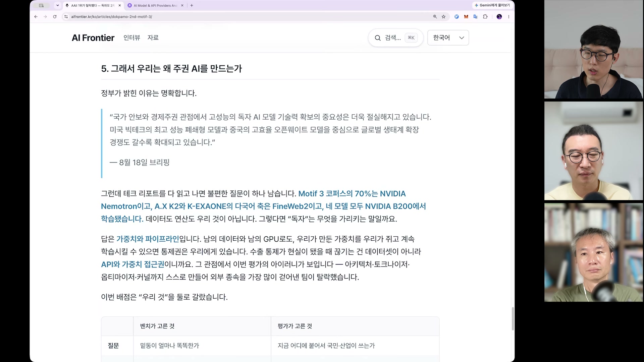Select bottom video feed of man by bookshelf
The width and height of the screenshot is (644, 362).
point(593,252)
